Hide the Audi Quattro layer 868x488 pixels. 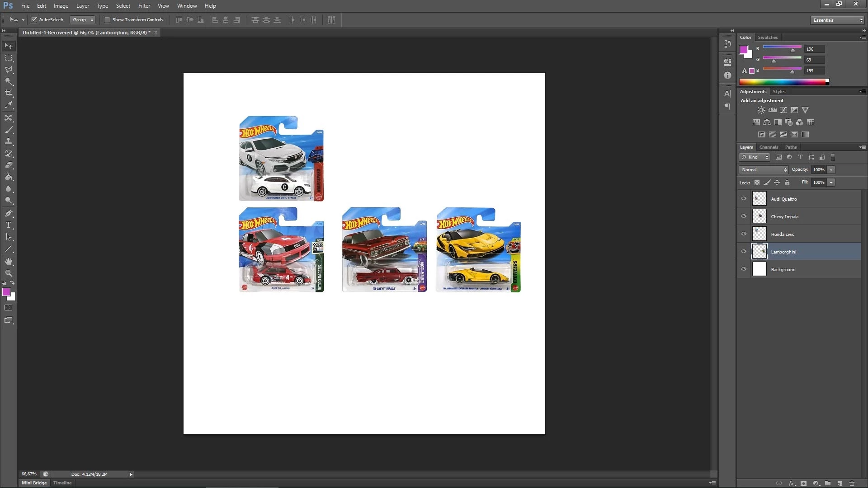(744, 199)
